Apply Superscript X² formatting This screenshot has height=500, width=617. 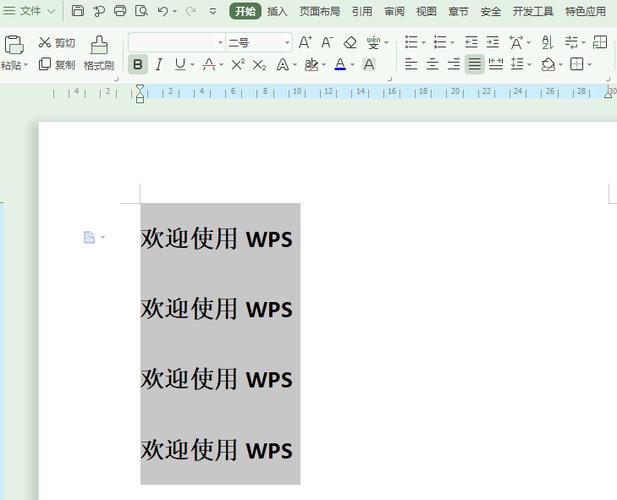pos(238,64)
